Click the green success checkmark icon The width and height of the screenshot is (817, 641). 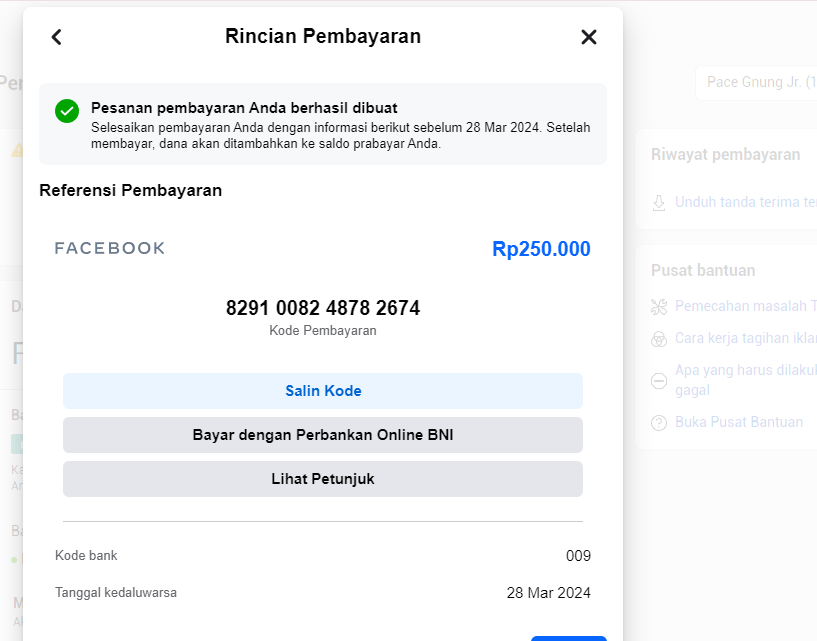(x=67, y=110)
